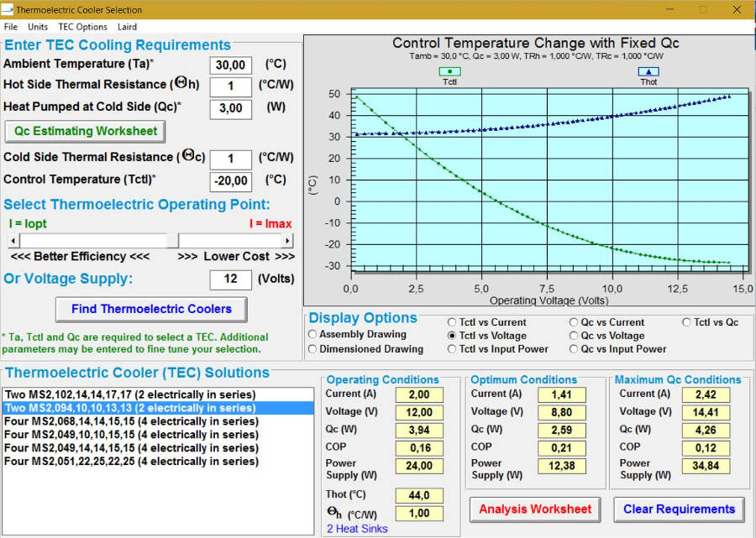Select Four MS2,051,22,25,22,25 solution
The height and width of the screenshot is (538, 756).
click(158, 462)
